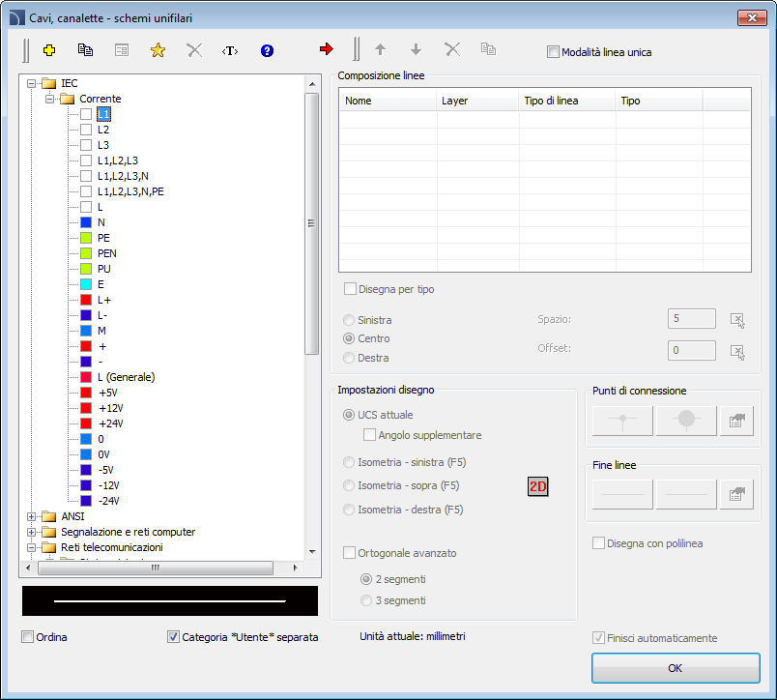Click the cyan swatch next to E
The height and width of the screenshot is (700, 777).
tap(86, 284)
